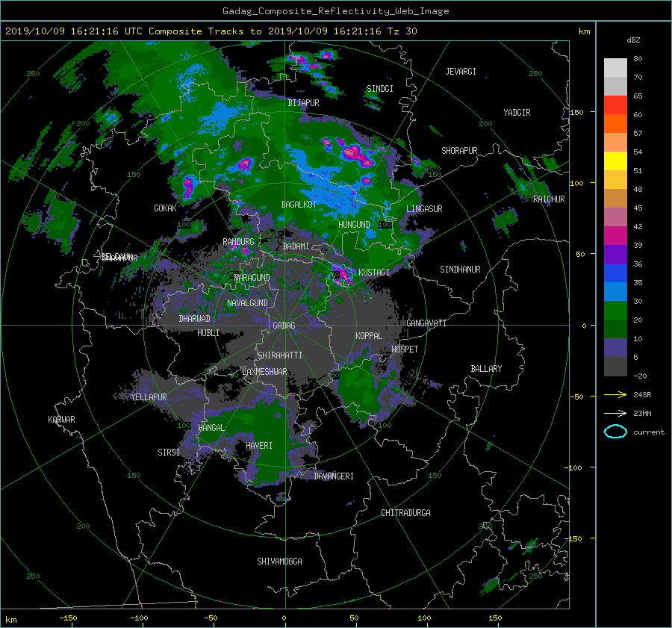Image resolution: width=672 pixels, height=628 pixels.
Task: Click the LINGASUR city label
Action: (424, 209)
